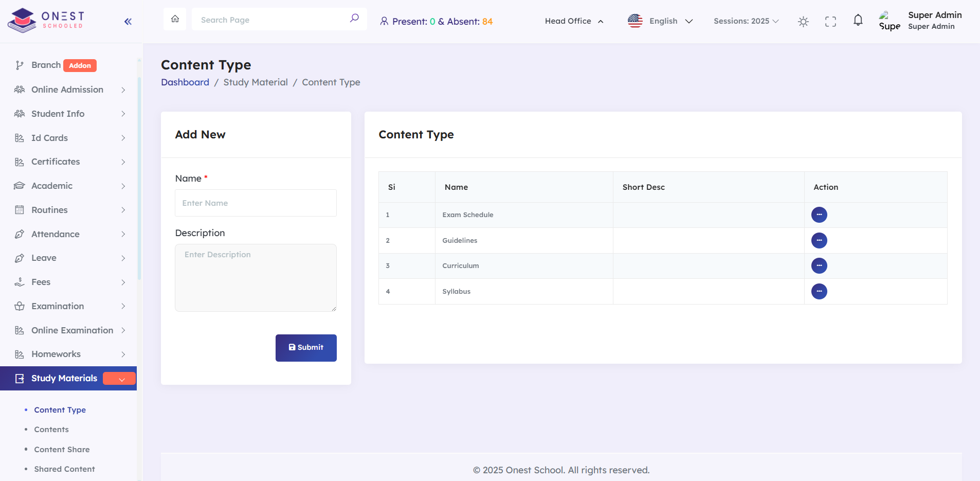The height and width of the screenshot is (481, 980).
Task: Open action menu for Syllabus row
Action: 819,291
